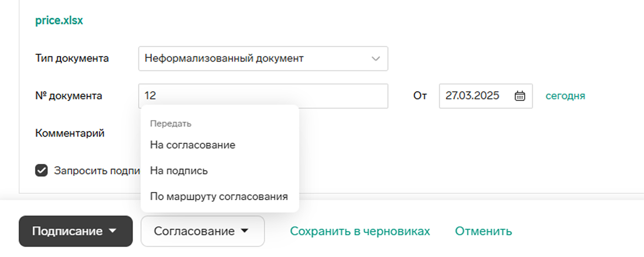Click the arrow on Согласование button
The height and width of the screenshot is (257, 644).
[x=244, y=231]
